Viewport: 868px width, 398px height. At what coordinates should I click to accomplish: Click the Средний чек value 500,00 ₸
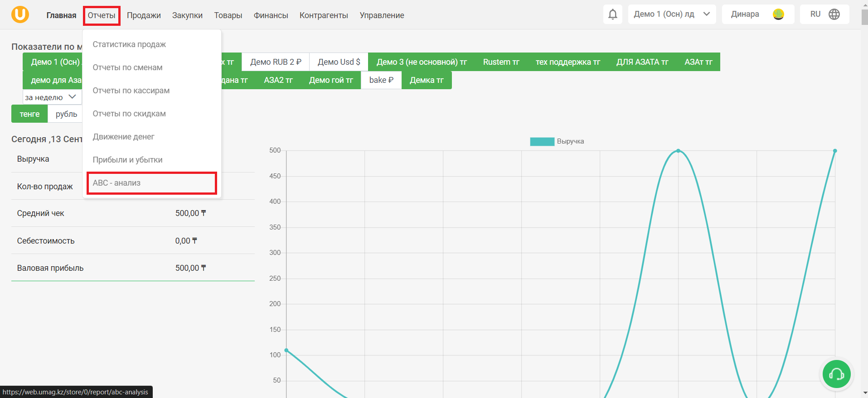click(190, 213)
